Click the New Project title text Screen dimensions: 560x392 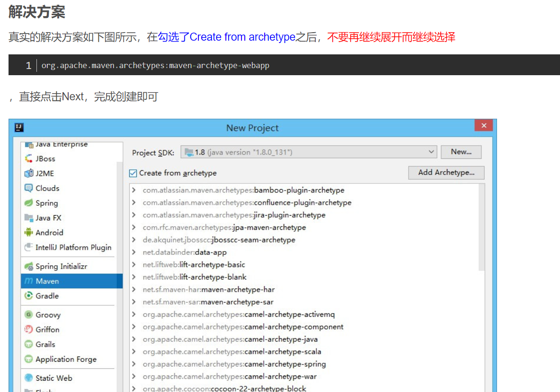click(252, 128)
